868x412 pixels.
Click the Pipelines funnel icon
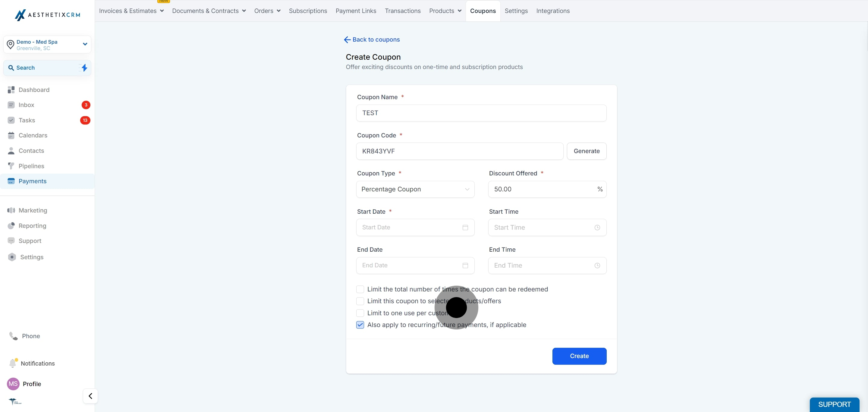(x=11, y=166)
